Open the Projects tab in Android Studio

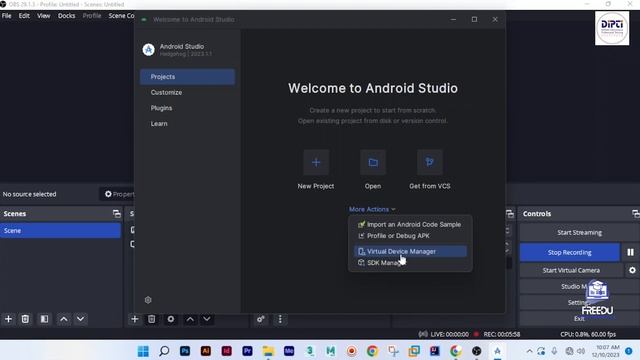coord(187,77)
